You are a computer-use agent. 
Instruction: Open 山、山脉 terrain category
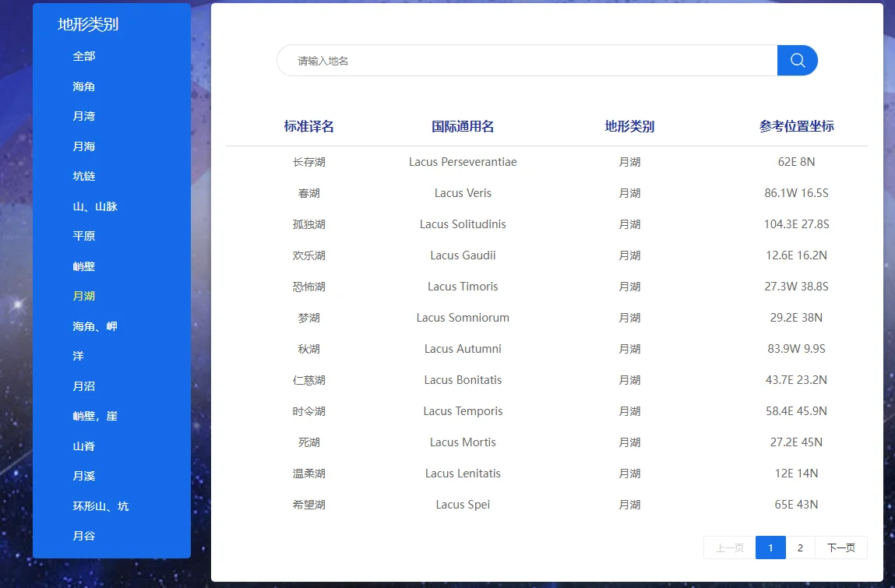point(95,206)
